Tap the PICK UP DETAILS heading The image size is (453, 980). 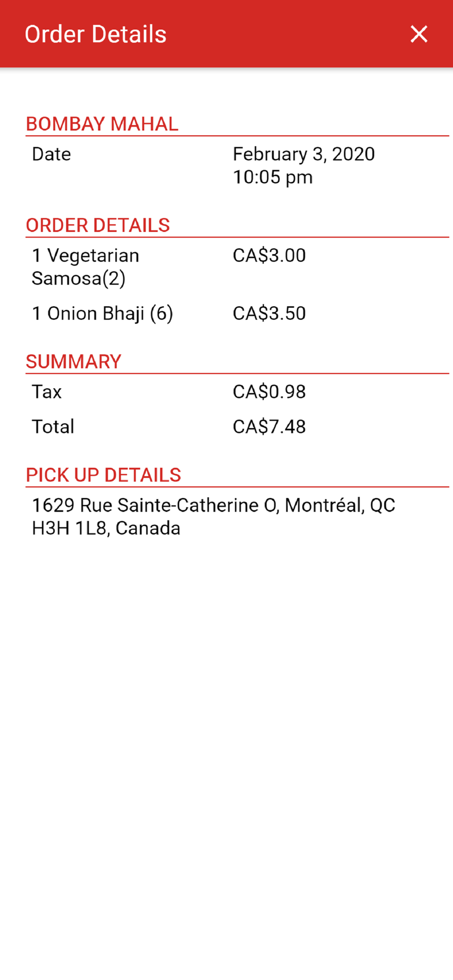tap(103, 475)
